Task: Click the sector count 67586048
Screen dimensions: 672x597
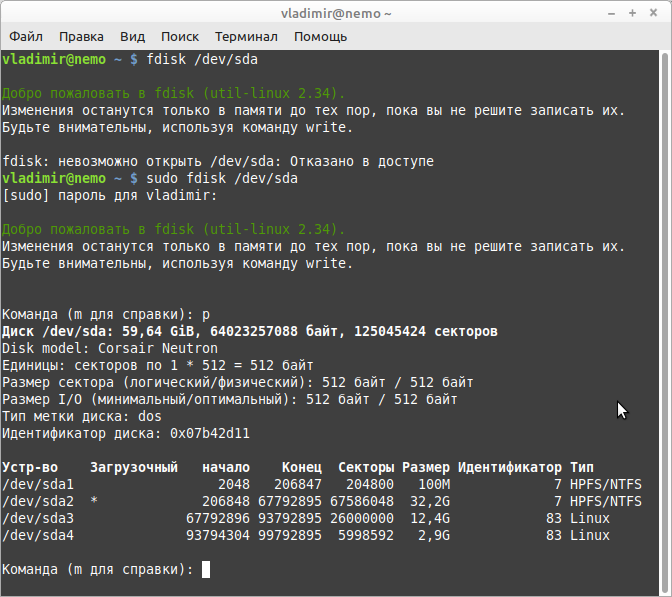Action: (362, 501)
